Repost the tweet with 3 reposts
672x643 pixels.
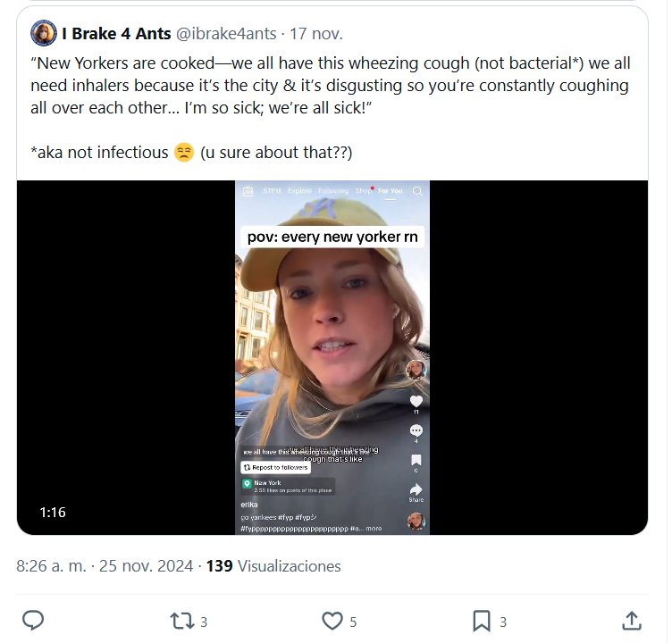181,620
